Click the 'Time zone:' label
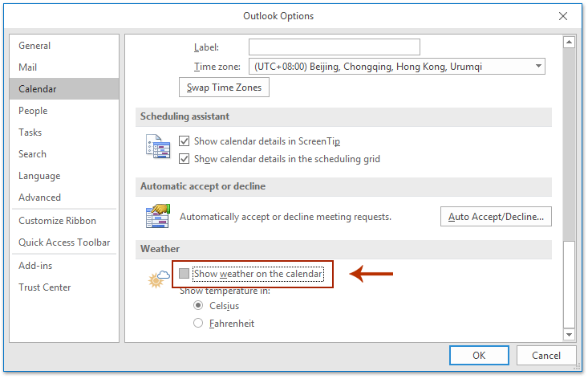 tap(217, 67)
